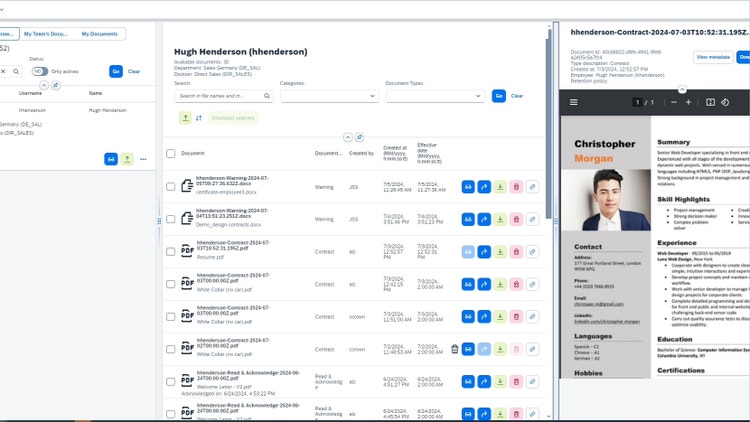The image size is (750, 422).
Task: Delete the Resume.pdf contract
Action: (x=516, y=252)
